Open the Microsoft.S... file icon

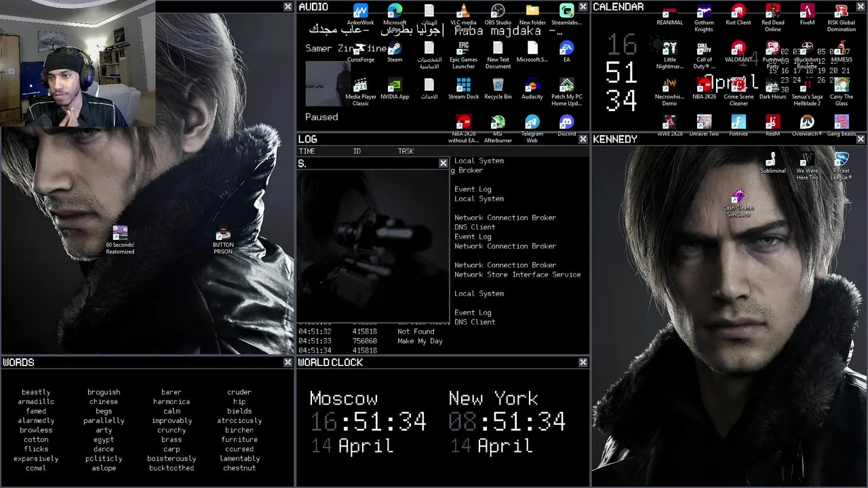[532, 52]
